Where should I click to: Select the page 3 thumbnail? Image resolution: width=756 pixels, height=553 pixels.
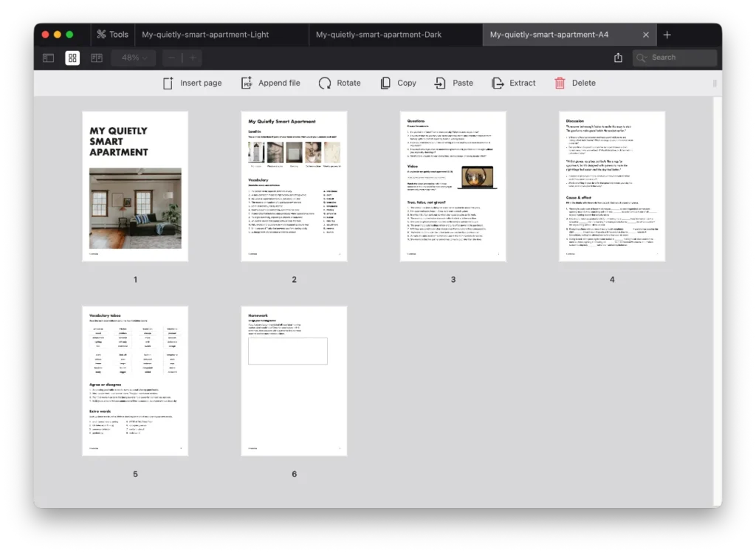click(453, 186)
